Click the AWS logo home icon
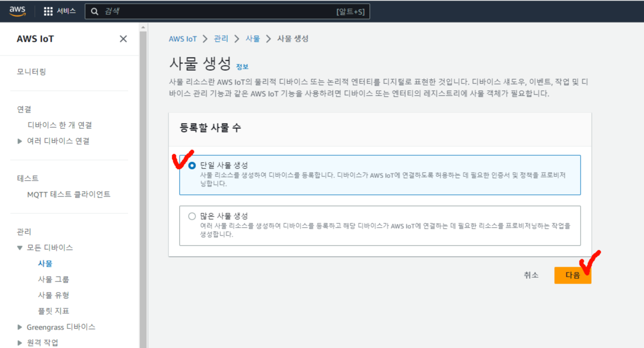644x348 pixels. [x=17, y=11]
